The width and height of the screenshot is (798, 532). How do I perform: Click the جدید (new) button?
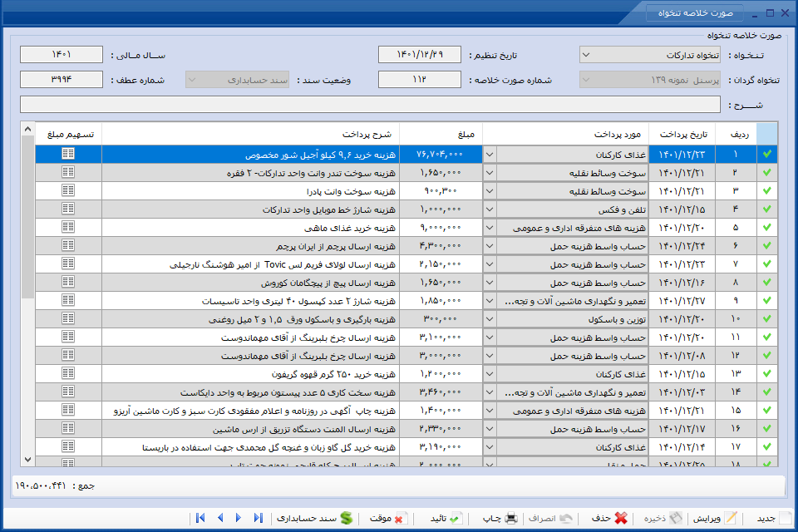[x=774, y=518]
